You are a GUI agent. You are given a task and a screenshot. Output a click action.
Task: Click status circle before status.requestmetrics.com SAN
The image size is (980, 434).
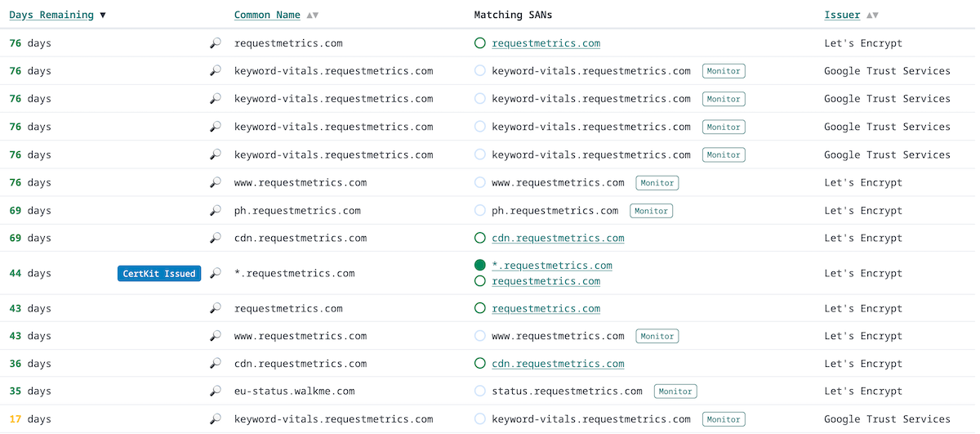pos(480,391)
